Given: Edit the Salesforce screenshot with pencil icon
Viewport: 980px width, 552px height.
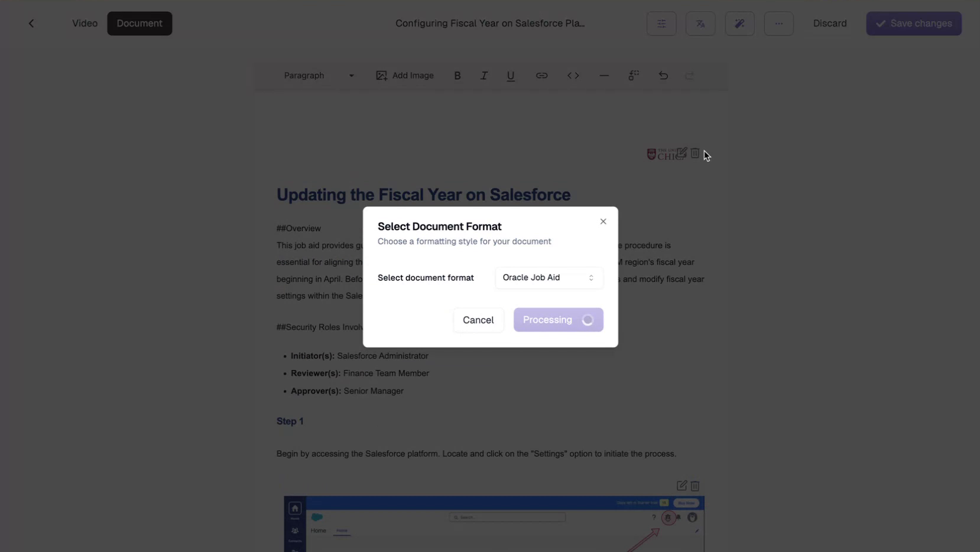Looking at the screenshot, I should (x=682, y=485).
